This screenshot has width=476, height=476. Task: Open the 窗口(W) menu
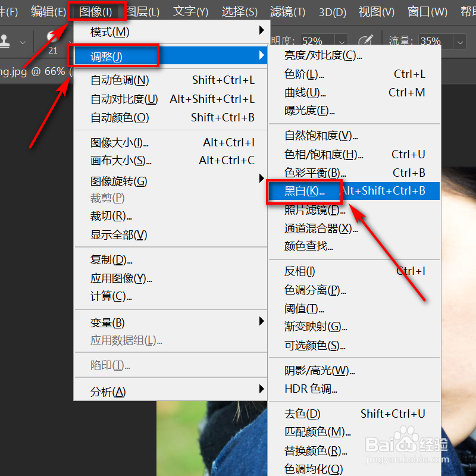(427, 11)
